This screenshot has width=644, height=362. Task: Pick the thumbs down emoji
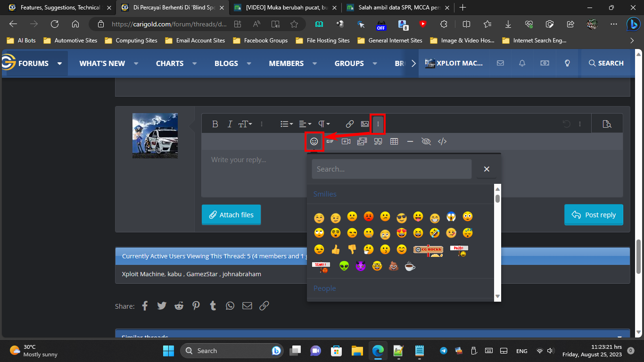tap(352, 249)
